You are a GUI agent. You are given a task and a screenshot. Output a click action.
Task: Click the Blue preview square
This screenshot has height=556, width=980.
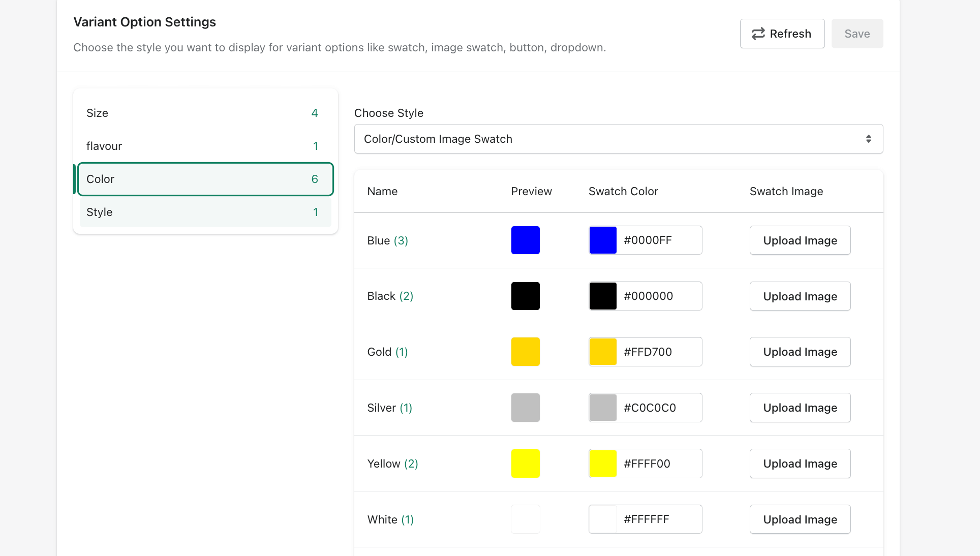coord(526,240)
